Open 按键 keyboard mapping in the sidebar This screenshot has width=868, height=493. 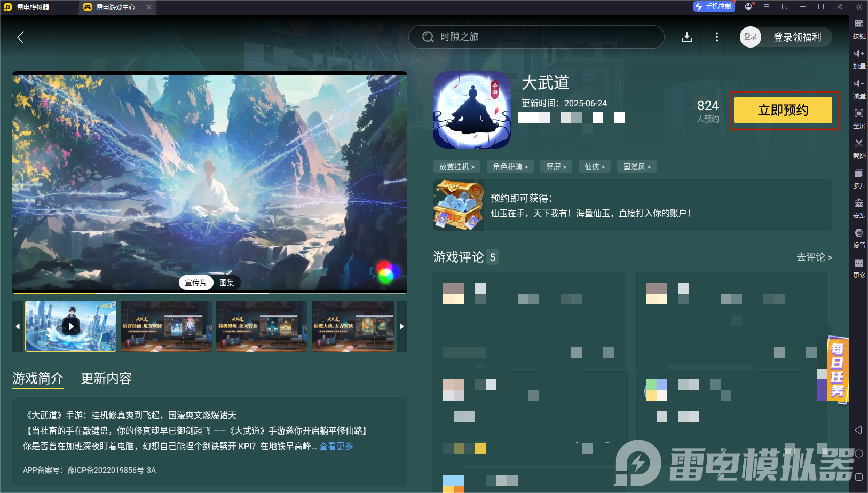click(859, 29)
